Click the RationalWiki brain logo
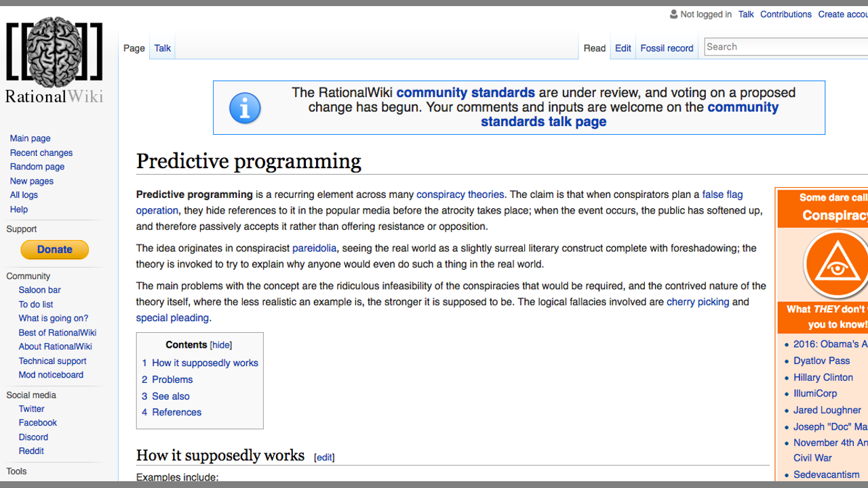The height and width of the screenshot is (488, 868). point(54,53)
